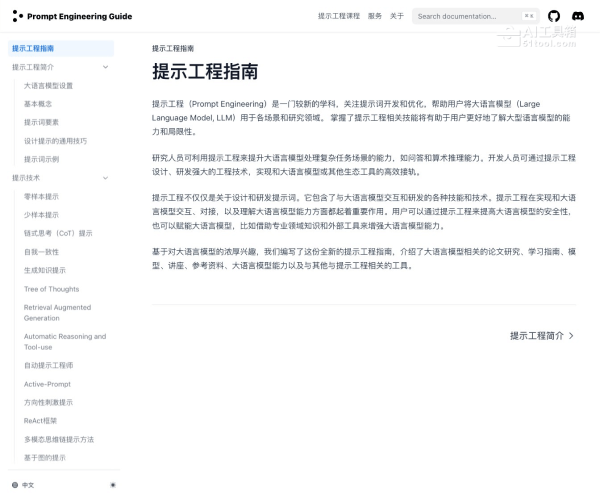
Task: Open the Discord icon link
Action: point(578,16)
